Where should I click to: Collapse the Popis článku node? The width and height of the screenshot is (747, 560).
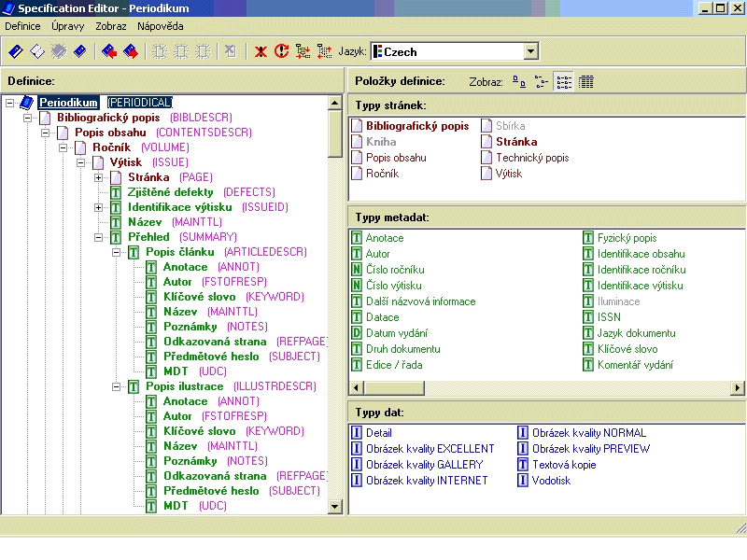pyautogui.click(x=116, y=252)
